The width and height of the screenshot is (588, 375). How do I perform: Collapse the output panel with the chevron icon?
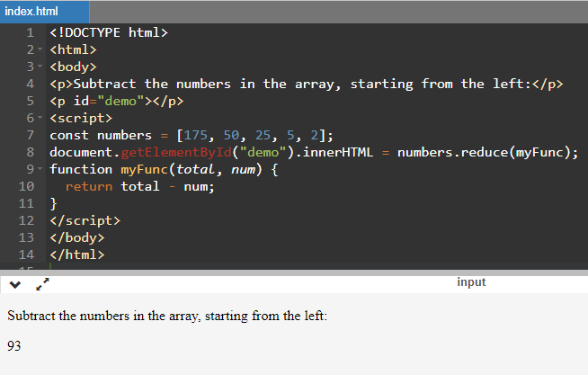coord(15,284)
